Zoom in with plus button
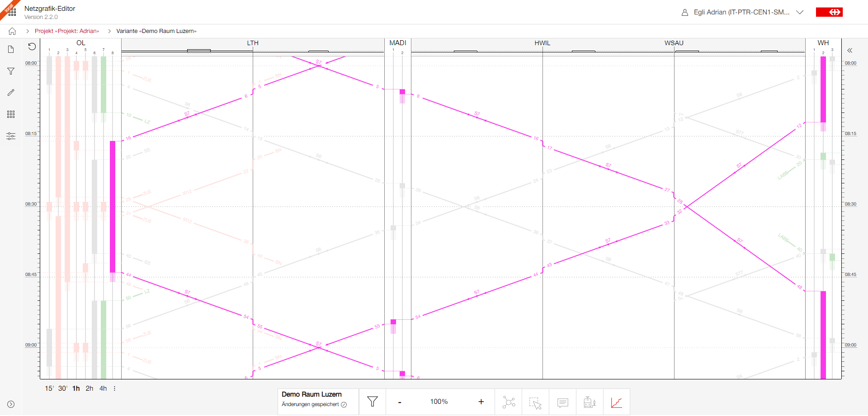 click(481, 402)
